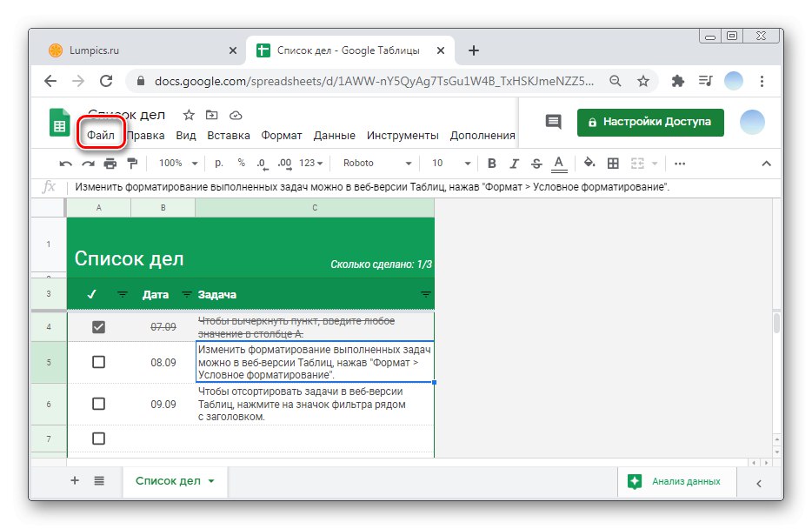This screenshot has height=529, width=812.
Task: Toggle bold formatting
Action: pos(492,164)
